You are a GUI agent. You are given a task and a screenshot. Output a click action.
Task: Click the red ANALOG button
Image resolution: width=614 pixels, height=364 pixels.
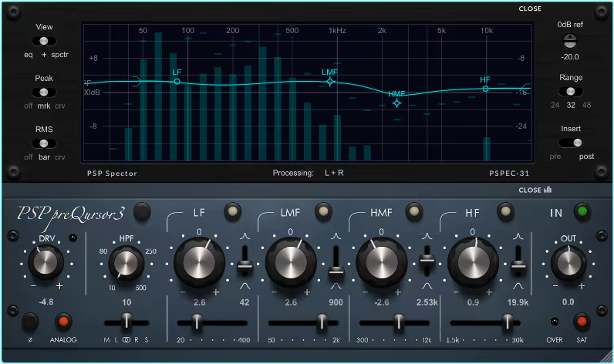(64, 321)
